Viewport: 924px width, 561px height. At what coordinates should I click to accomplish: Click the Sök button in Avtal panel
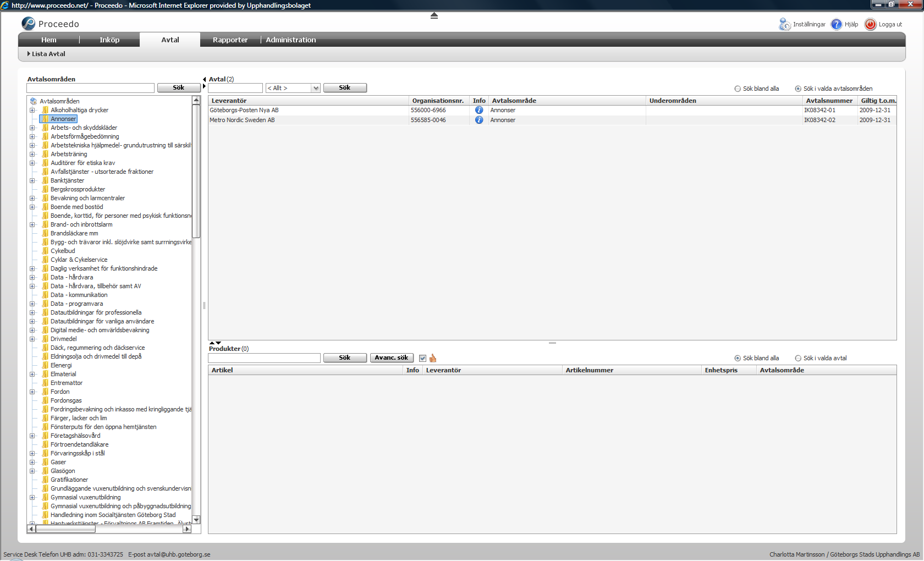point(345,88)
